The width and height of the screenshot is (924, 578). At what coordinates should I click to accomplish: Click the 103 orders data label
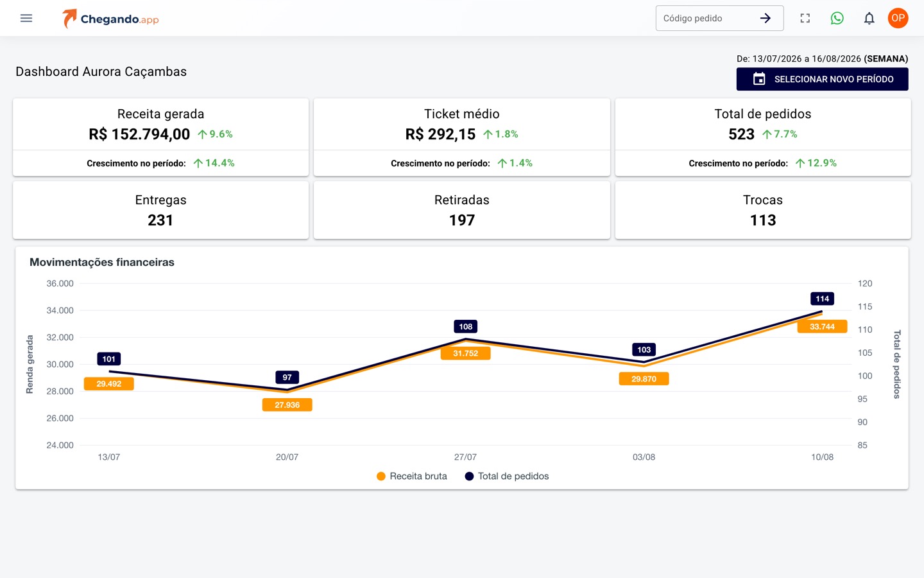pos(644,350)
